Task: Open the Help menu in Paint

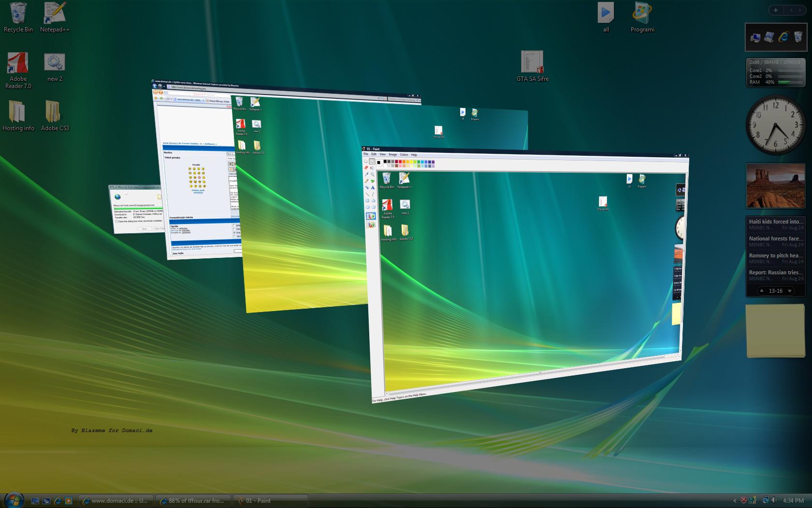Action: pos(414,155)
